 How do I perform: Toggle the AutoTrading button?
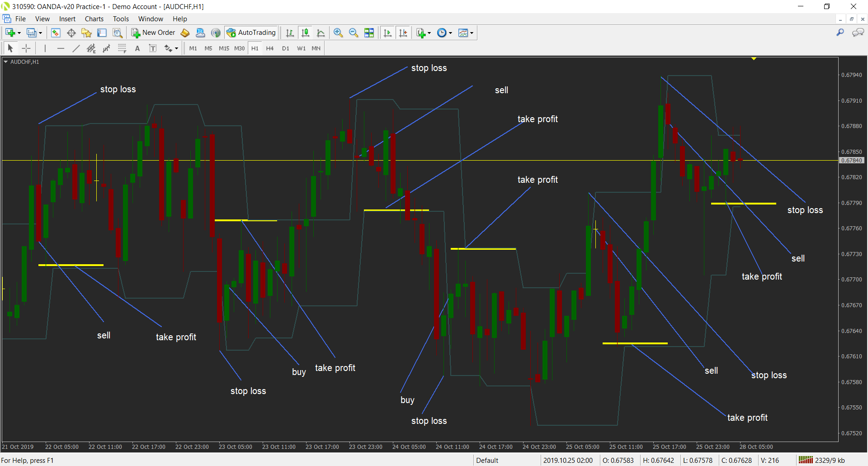tap(251, 33)
